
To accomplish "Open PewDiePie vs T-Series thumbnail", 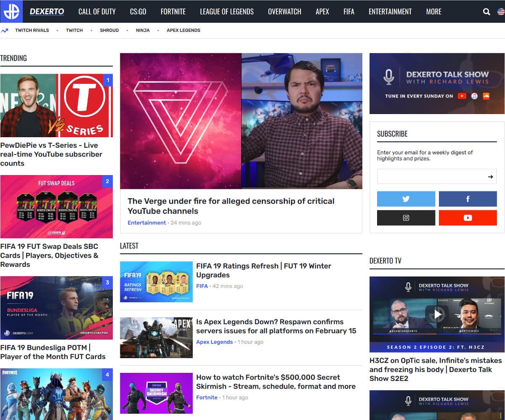I will click(x=56, y=106).
